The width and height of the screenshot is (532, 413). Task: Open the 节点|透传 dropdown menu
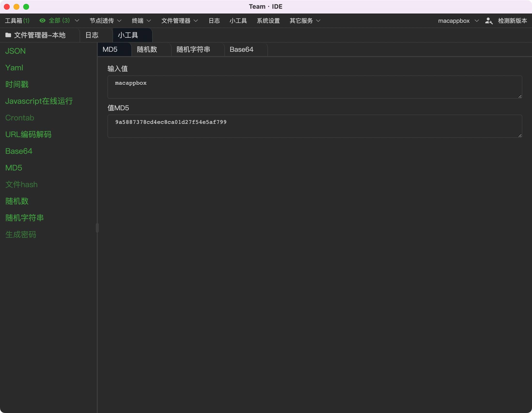click(x=105, y=21)
